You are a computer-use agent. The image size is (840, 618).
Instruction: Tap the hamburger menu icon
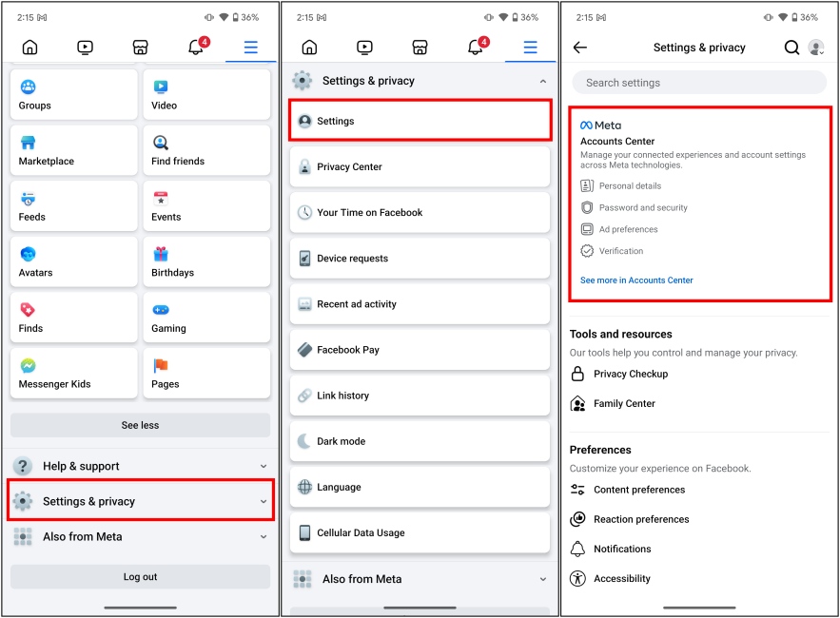coord(250,47)
